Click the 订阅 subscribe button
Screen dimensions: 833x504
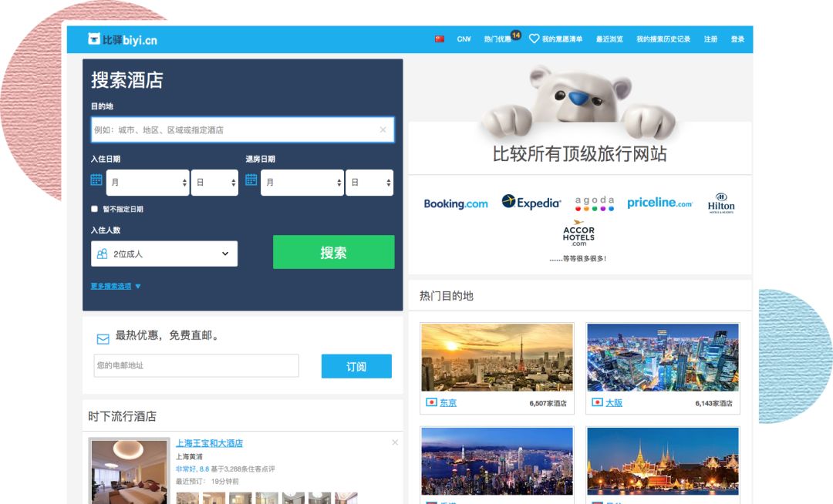pos(356,366)
